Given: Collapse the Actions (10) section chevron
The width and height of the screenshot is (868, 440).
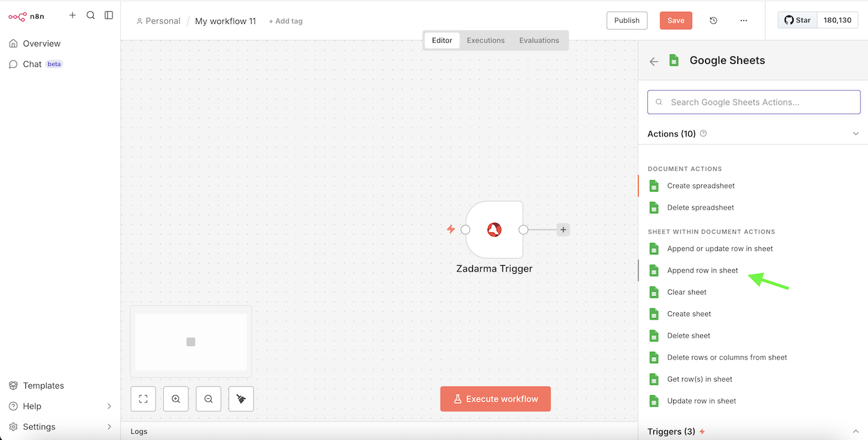Looking at the screenshot, I should pyautogui.click(x=856, y=134).
